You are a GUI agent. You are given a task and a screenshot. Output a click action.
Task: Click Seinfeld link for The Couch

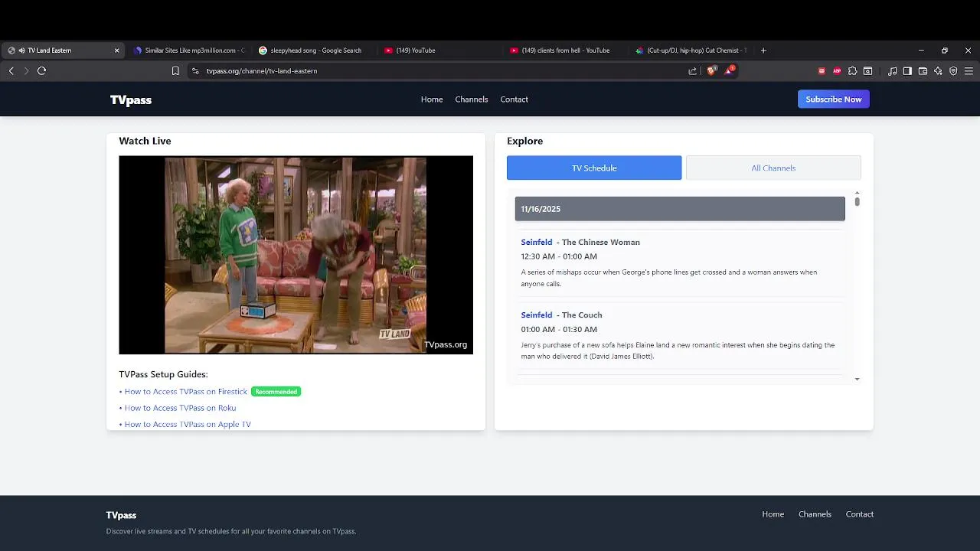click(x=537, y=315)
